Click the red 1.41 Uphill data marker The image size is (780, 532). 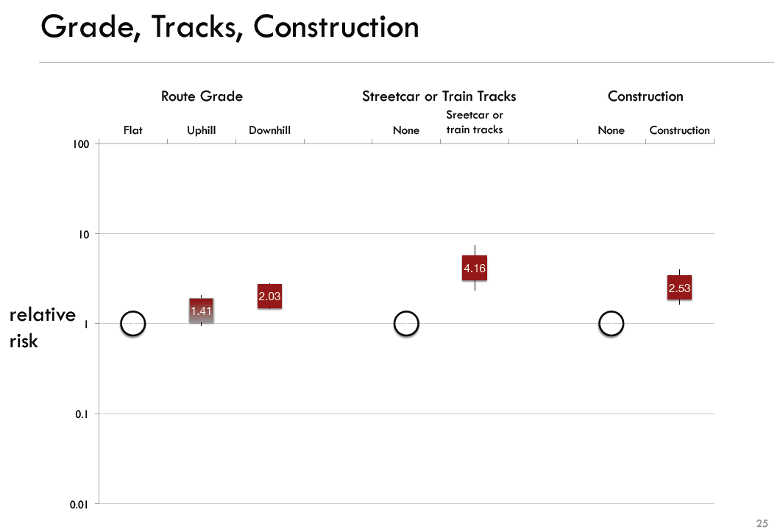click(x=201, y=311)
